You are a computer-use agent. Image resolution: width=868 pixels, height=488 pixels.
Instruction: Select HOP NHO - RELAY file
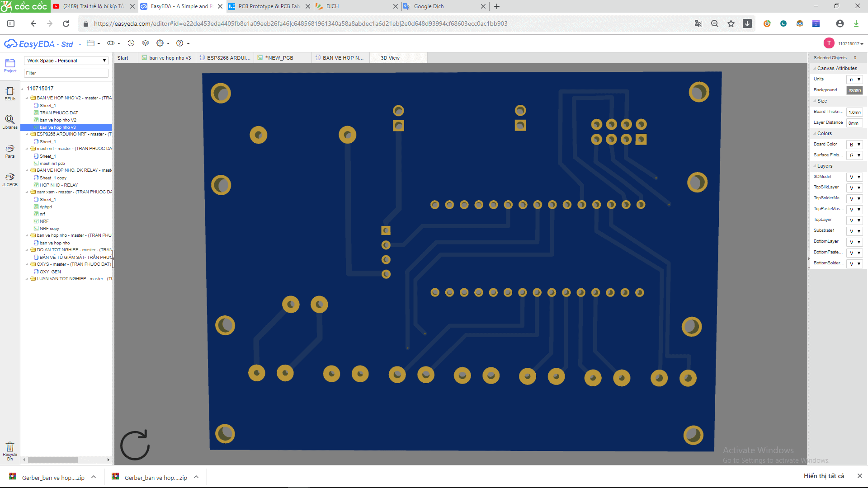pyautogui.click(x=56, y=185)
